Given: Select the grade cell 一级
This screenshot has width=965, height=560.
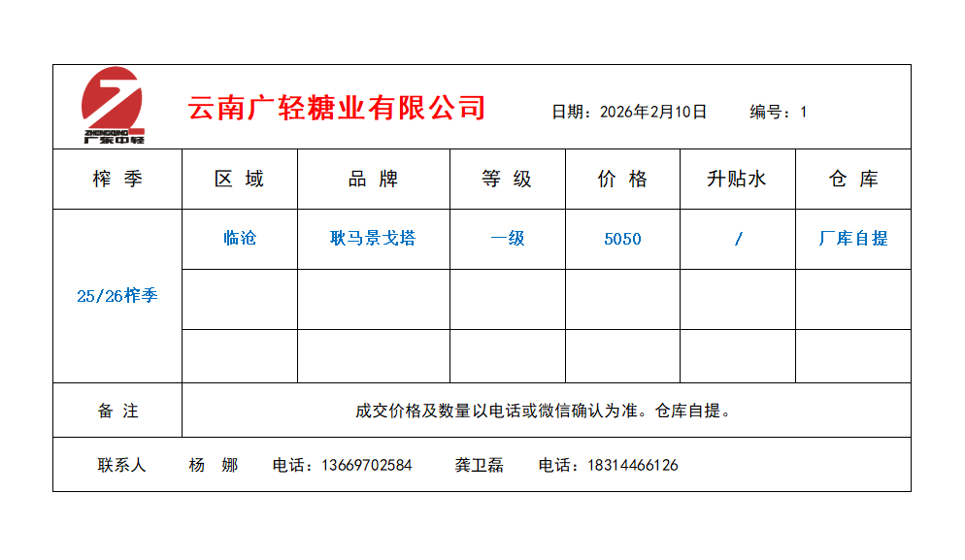Looking at the screenshot, I should [x=507, y=238].
